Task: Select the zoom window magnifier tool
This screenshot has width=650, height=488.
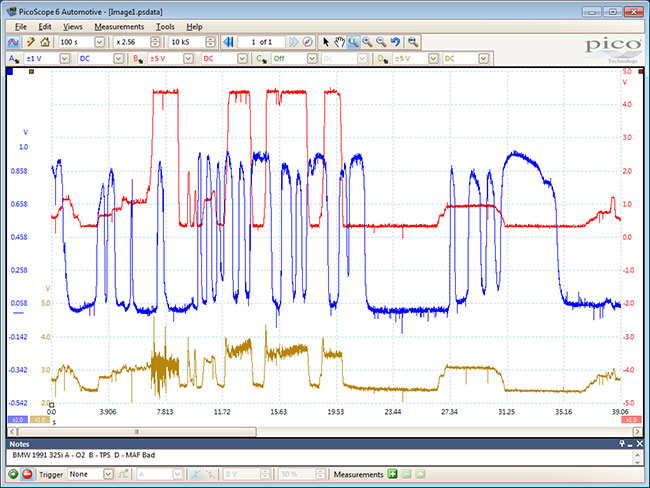Action: [353, 42]
